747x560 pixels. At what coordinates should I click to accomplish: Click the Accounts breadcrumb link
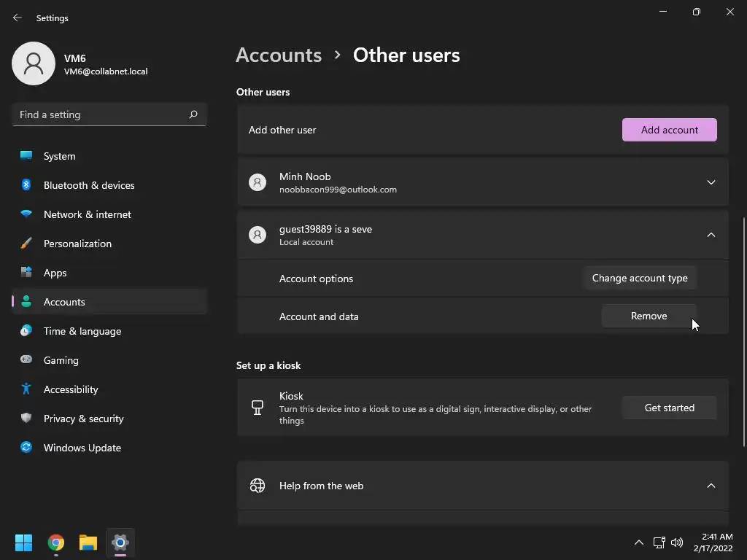coord(279,55)
